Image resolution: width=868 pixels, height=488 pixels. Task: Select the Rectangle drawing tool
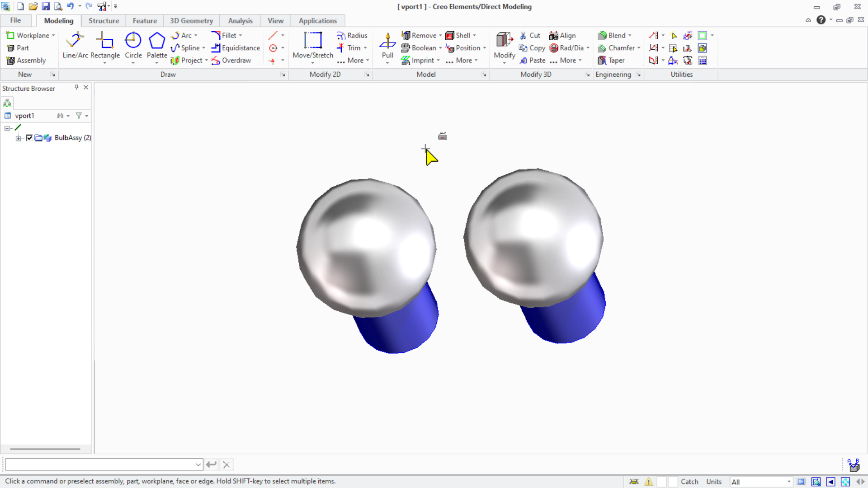pyautogui.click(x=105, y=45)
